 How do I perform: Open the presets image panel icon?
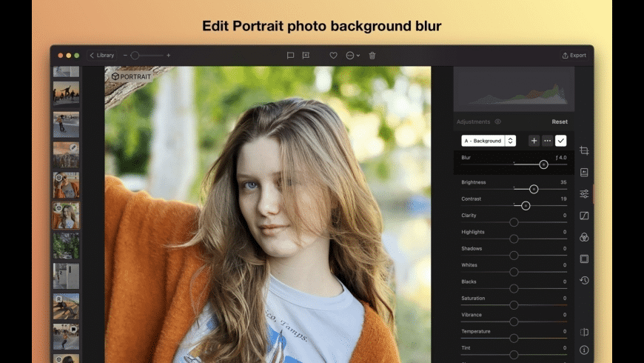point(584,173)
